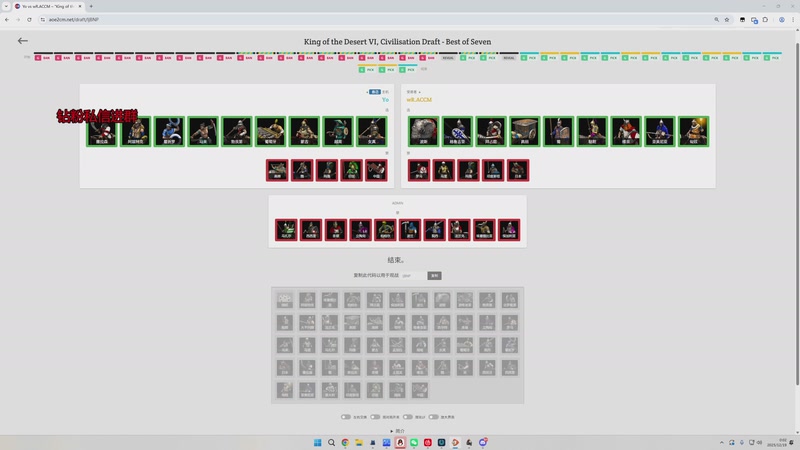Open the Chrome profile avatar icon

(781, 19)
